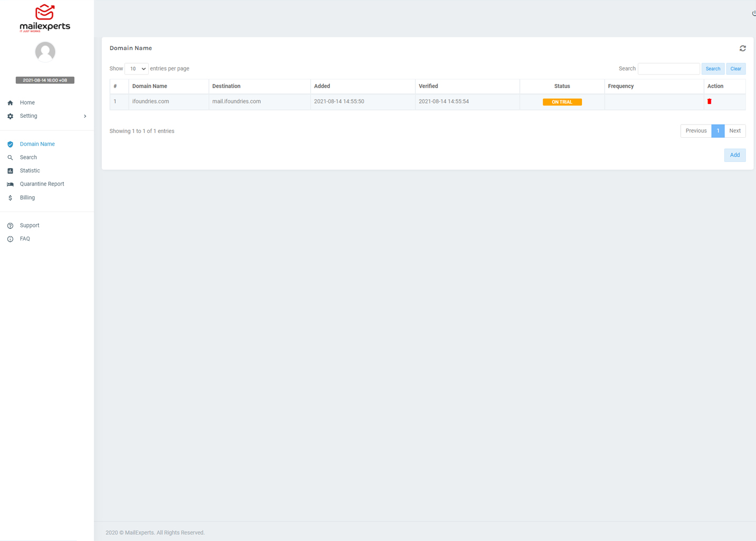
Task: Expand the Setting menu chevron
Action: pos(85,116)
